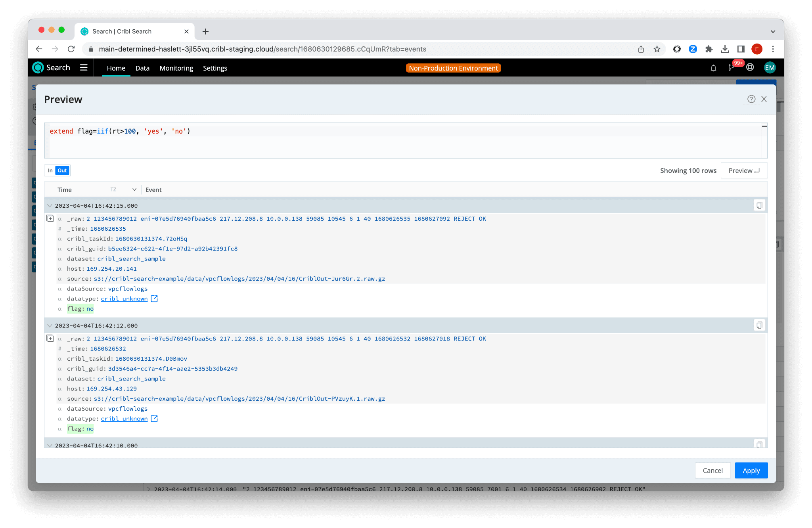Open the Time column dropdown arrow
The height and width of the screenshot is (528, 812).
pyautogui.click(x=134, y=189)
